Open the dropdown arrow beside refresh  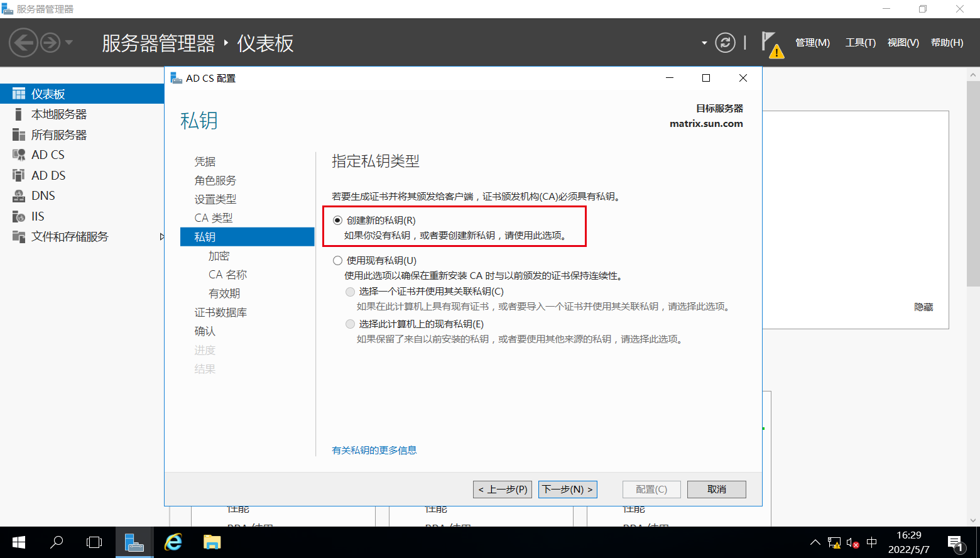[704, 43]
